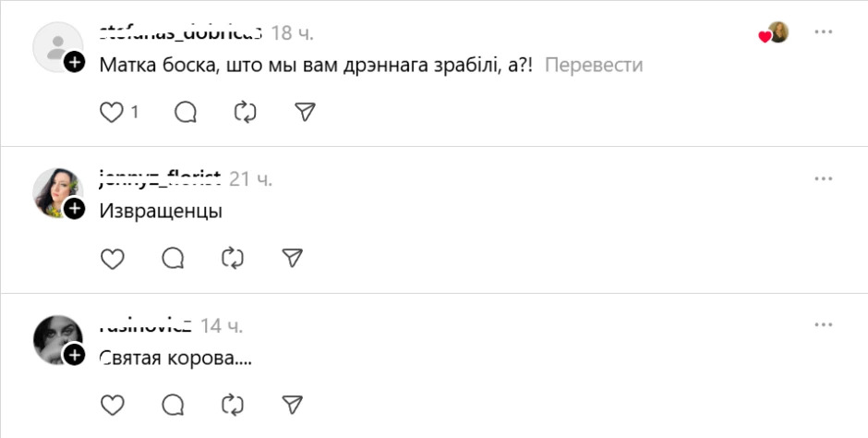Repost the "Извращенцы" comment

232,258
